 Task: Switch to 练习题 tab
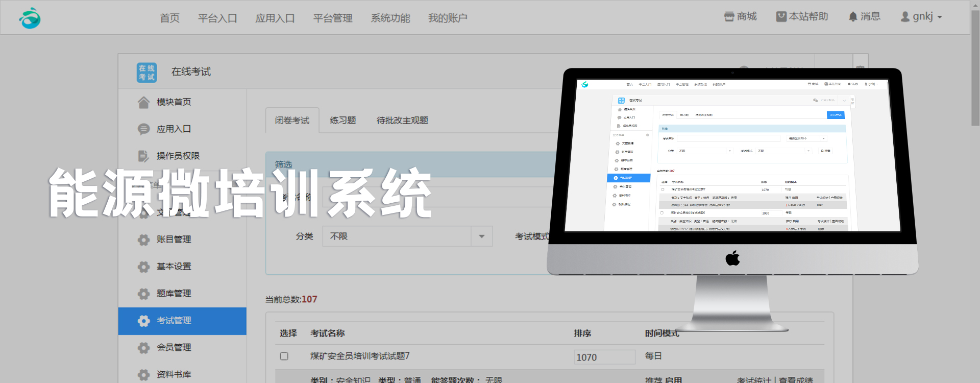point(343,121)
